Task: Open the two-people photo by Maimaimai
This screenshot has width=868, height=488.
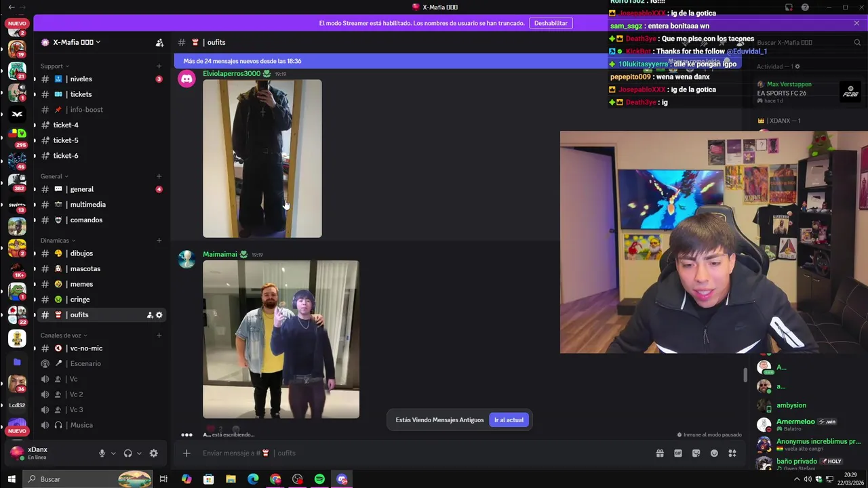Action: click(x=281, y=340)
